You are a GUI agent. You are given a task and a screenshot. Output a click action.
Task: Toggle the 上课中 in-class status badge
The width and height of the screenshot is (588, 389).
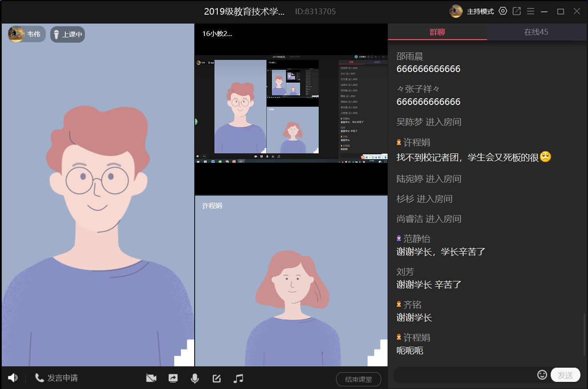(68, 34)
